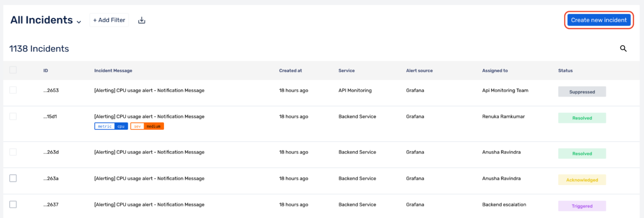Viewport: 644px width, 218px height.
Task: Click 18 hours ago in row ...263d
Action: 294,152
